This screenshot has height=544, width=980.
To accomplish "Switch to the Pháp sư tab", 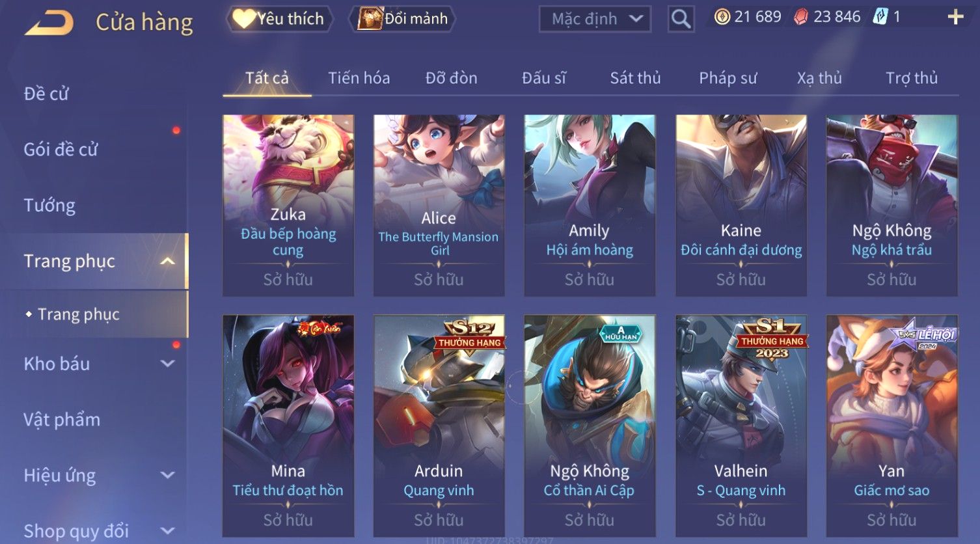I will click(728, 78).
